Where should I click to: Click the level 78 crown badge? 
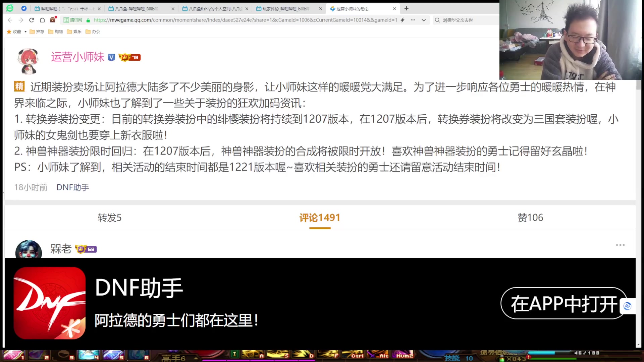click(129, 57)
